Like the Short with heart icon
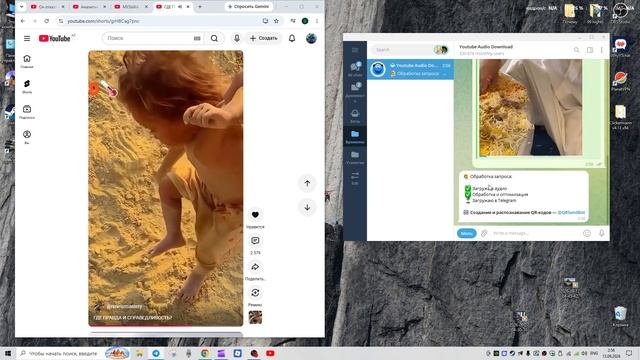The height and width of the screenshot is (360, 640). click(x=255, y=215)
